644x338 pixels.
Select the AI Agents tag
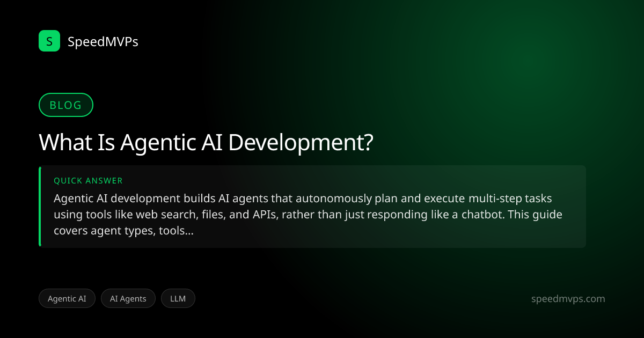[x=128, y=299]
